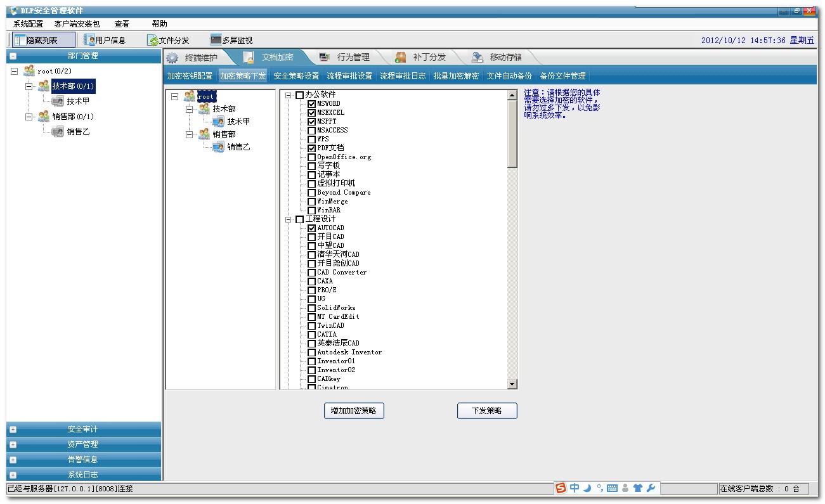Check the WinRAR checkbox
Image resolution: width=825 pixels, height=504 pixels.
tap(311, 210)
